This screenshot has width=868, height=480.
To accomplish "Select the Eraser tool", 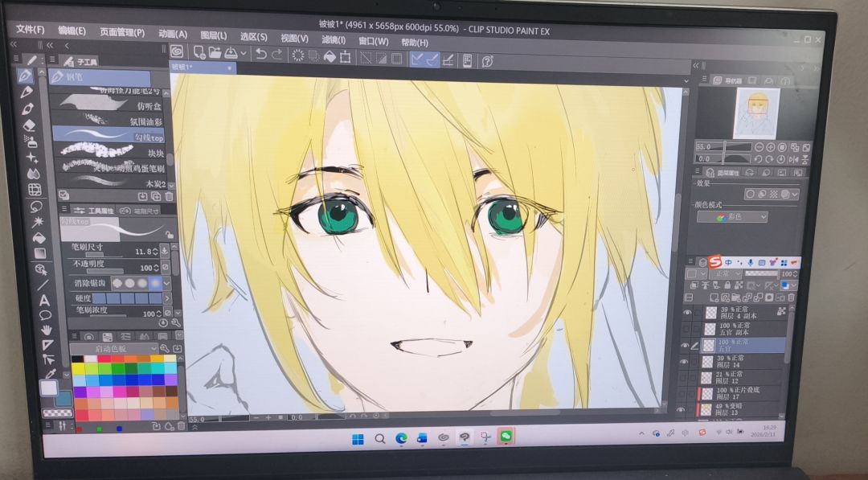I will (x=29, y=125).
